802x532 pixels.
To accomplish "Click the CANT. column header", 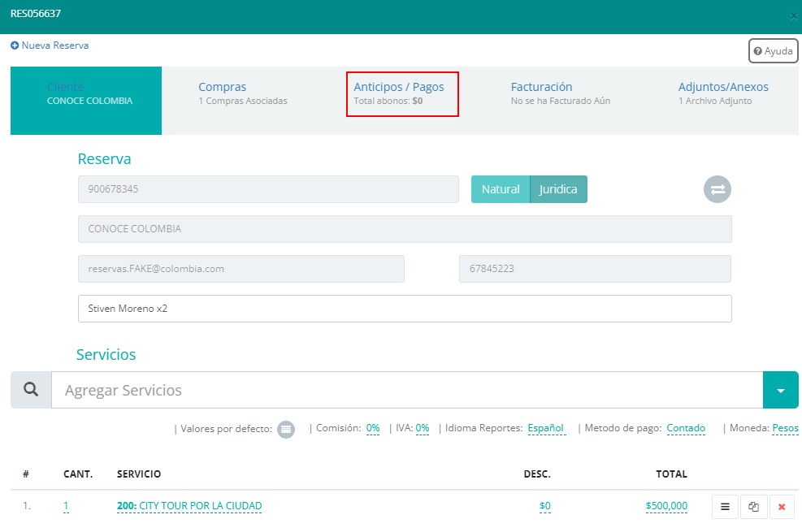I will (78, 474).
